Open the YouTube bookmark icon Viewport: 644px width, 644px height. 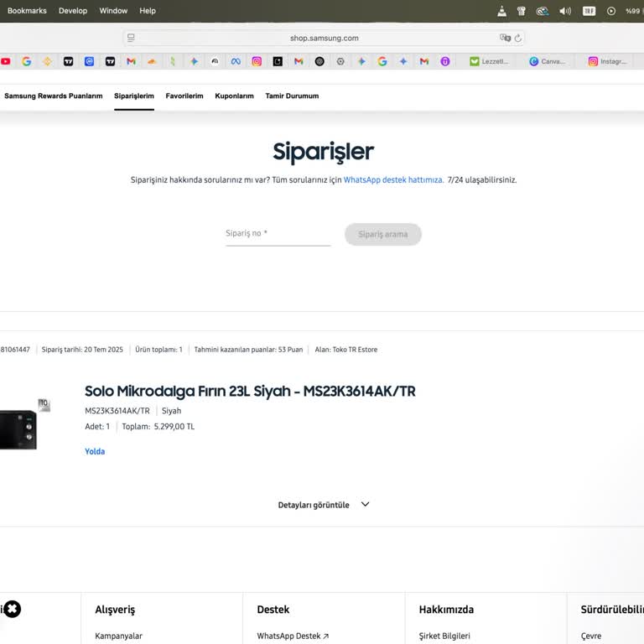click(6, 61)
